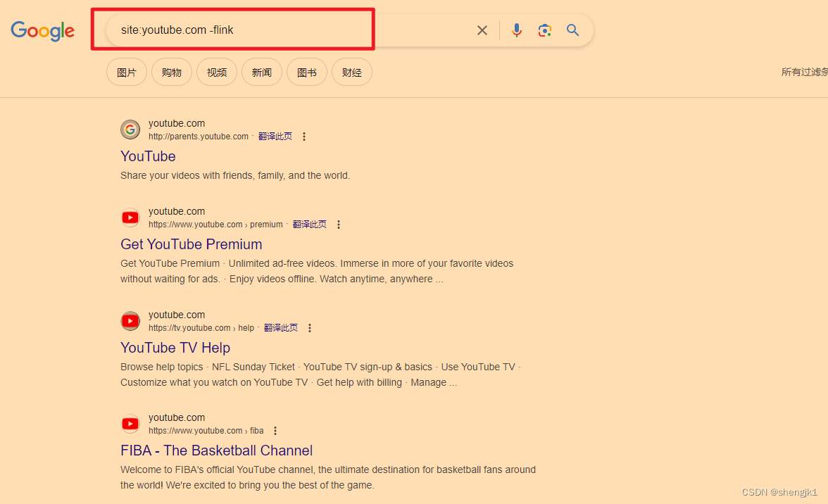Image resolution: width=828 pixels, height=504 pixels.
Task: Click the magnifying glass search button
Action: pos(573,30)
